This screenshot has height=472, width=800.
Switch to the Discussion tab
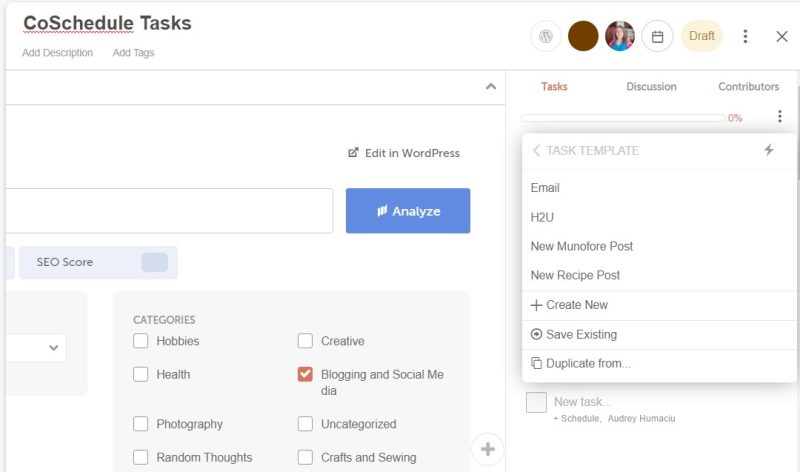pos(651,87)
